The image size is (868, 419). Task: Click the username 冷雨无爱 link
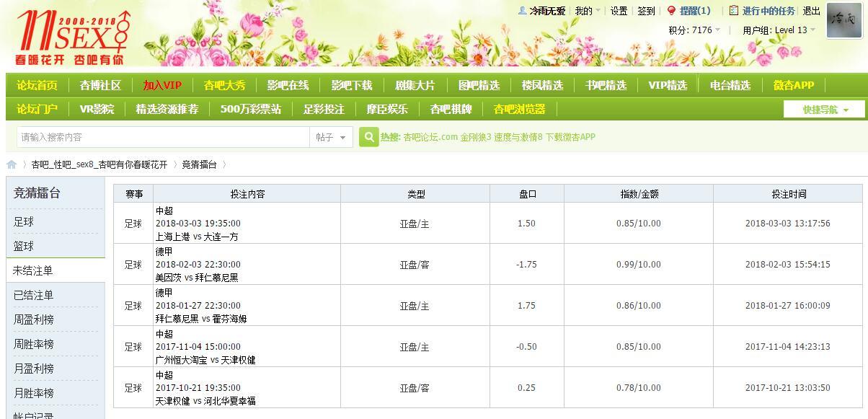[x=547, y=11]
